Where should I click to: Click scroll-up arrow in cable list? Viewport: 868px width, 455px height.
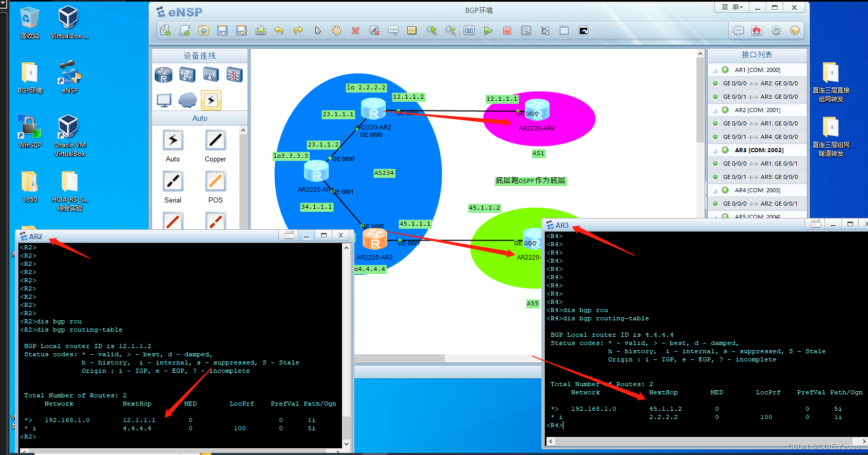pos(243,131)
